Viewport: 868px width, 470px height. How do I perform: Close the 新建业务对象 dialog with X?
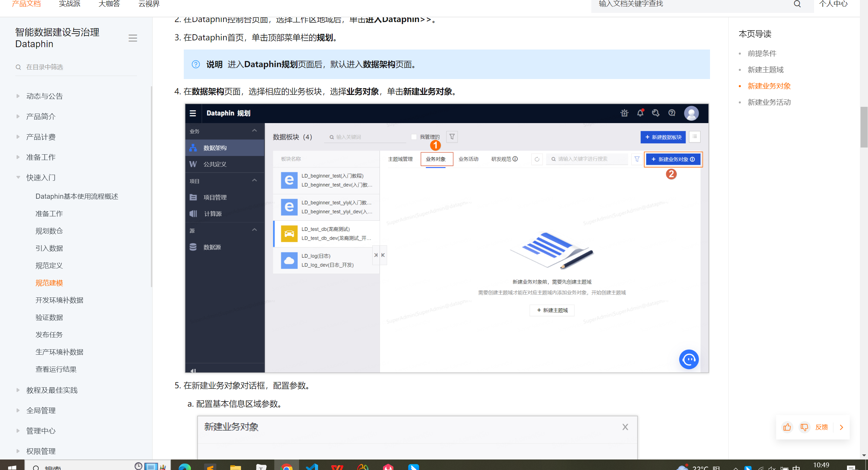[625, 427]
